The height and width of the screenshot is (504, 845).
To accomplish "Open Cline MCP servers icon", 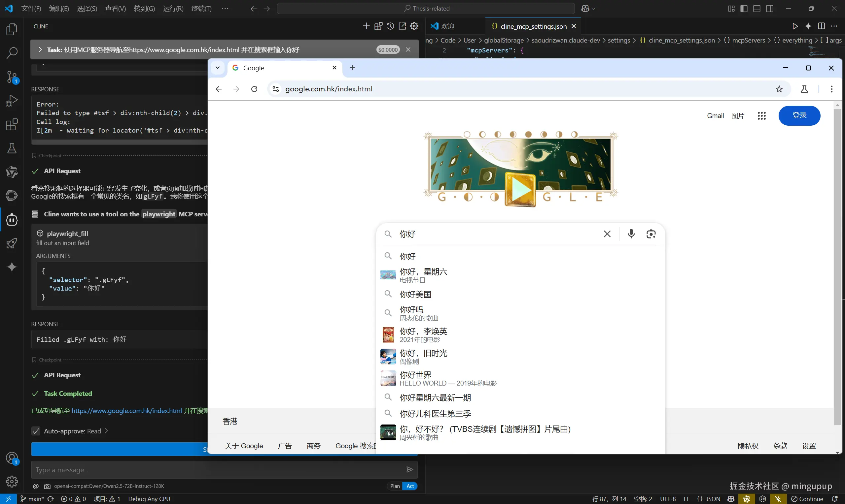I will (378, 26).
